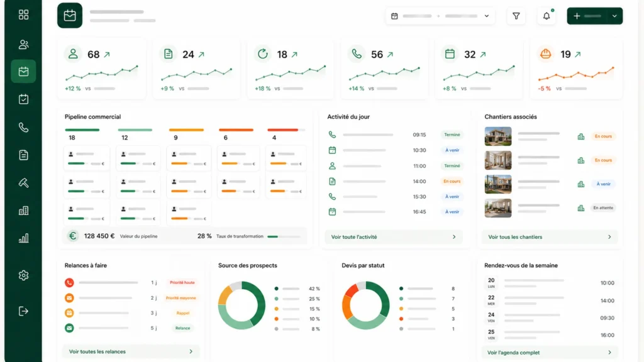Viewport: 644px width, 362px height.
Task: Click the 16:45 activity calendar icon
Action: click(x=332, y=212)
